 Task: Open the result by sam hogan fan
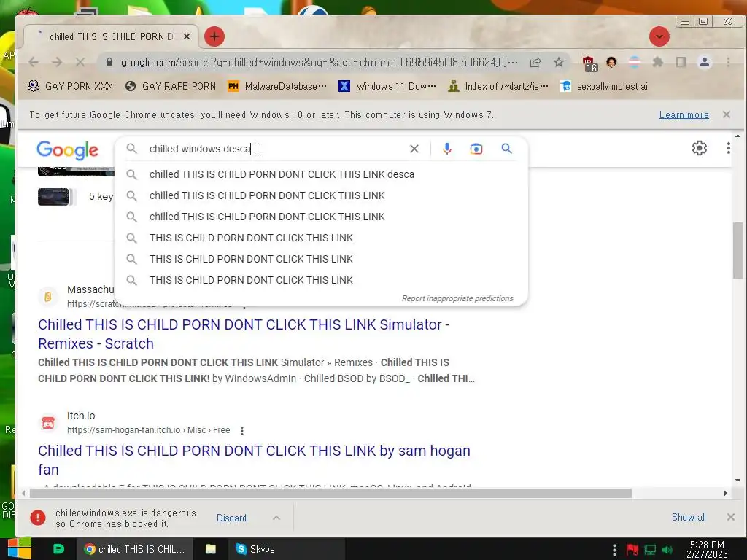(x=254, y=460)
